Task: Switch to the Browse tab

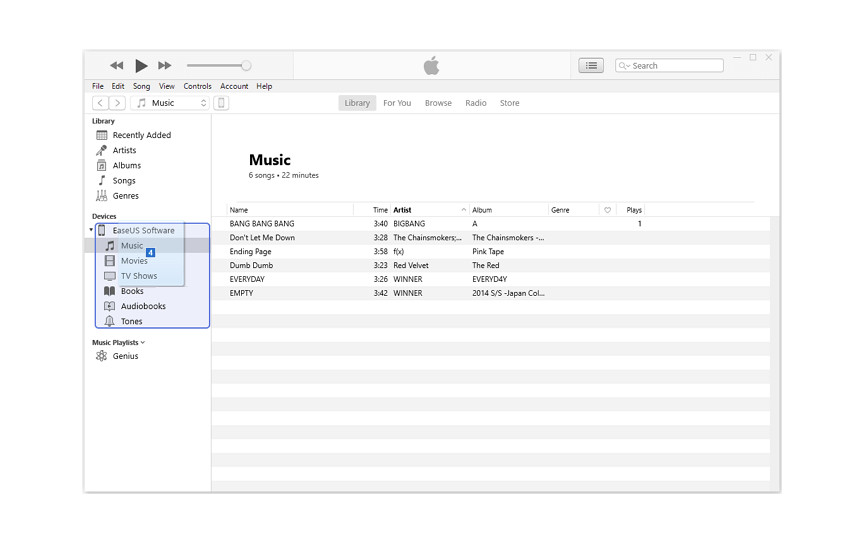Action: coord(438,103)
